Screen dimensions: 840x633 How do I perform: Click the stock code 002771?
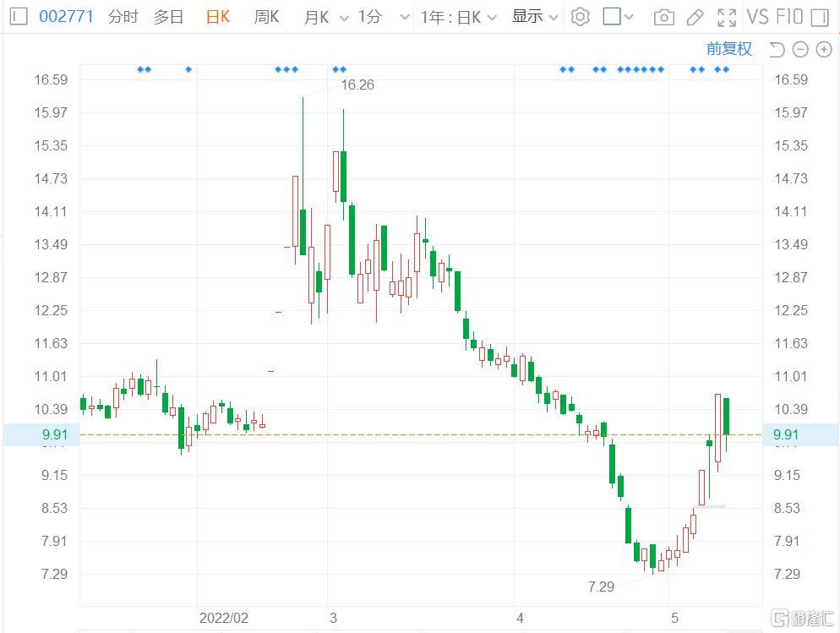[66, 17]
